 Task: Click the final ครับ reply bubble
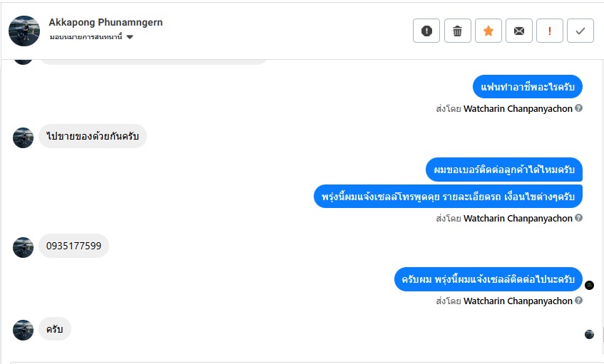coord(55,329)
